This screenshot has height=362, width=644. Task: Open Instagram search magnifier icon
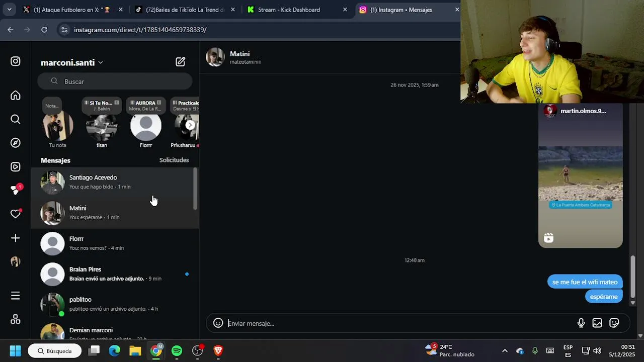[x=16, y=119]
